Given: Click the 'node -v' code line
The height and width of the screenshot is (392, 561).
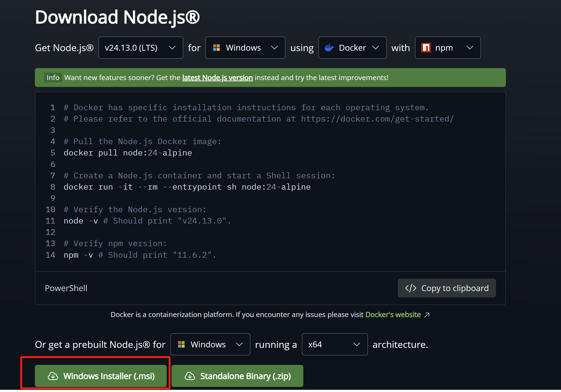Looking at the screenshot, I should [147, 221].
